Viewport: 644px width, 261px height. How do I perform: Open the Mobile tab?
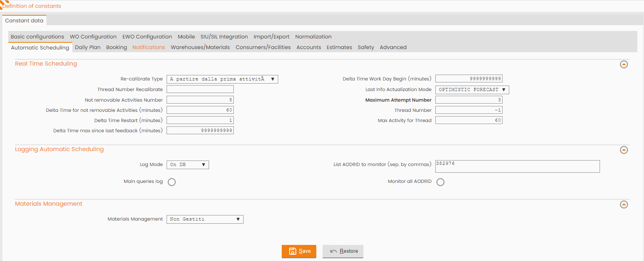[186, 37]
